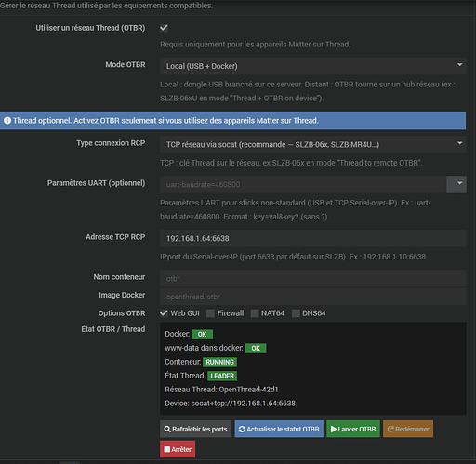Image resolution: width=476 pixels, height=464 pixels.
Task: Click the stop square icon on Arrêter
Action: (167, 449)
